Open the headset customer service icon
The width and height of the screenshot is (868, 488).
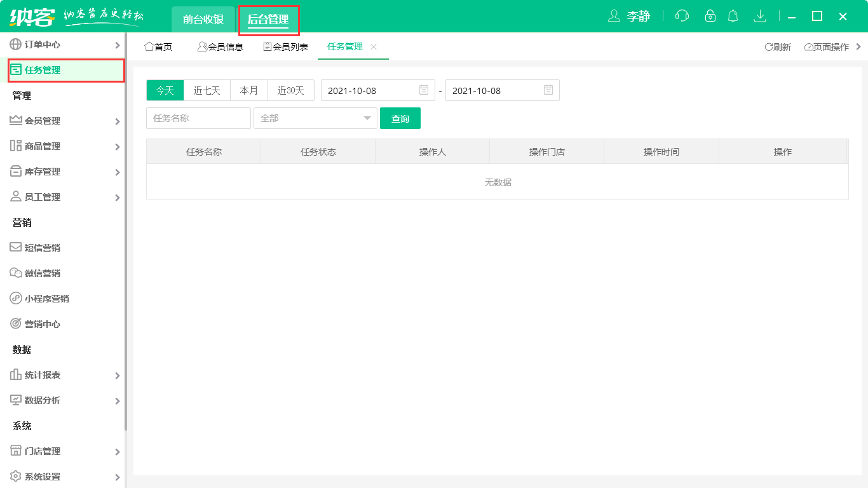point(682,16)
